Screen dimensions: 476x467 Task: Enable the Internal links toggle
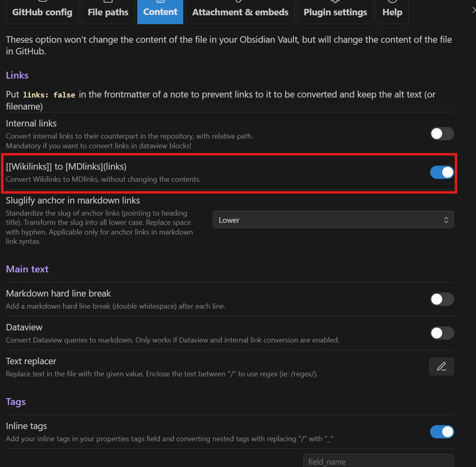[x=442, y=134]
